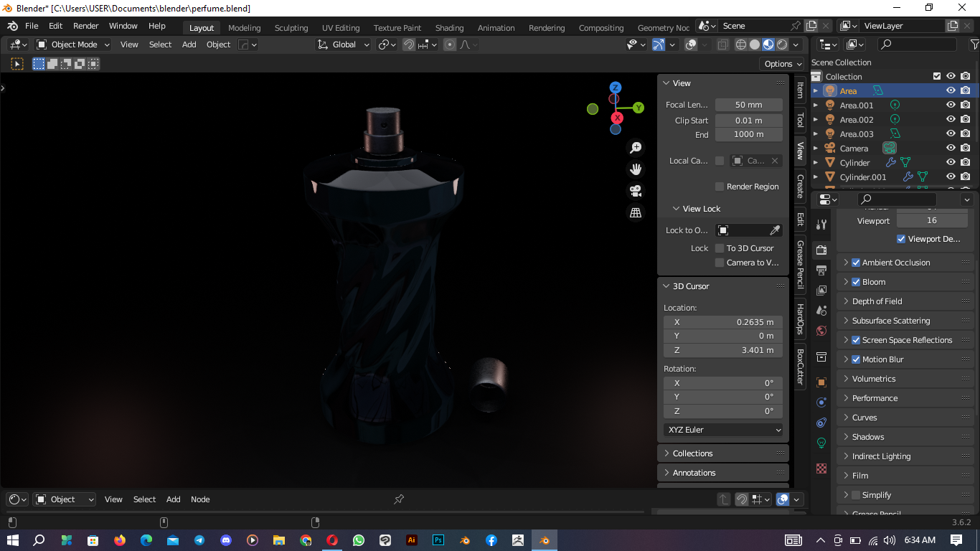The width and height of the screenshot is (980, 551).
Task: Uncheck the Collection exclude checkbox
Action: [x=936, y=76]
